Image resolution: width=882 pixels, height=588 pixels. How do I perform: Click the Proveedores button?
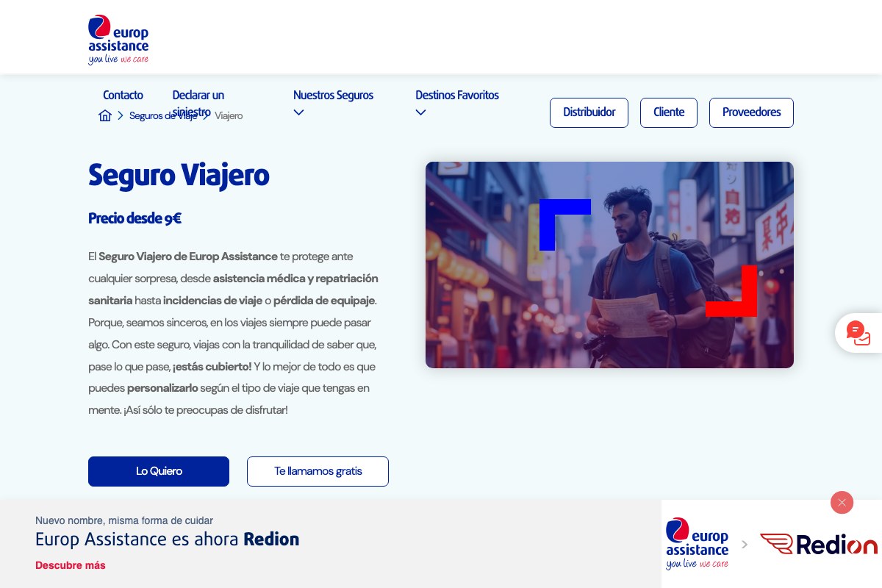tap(751, 112)
